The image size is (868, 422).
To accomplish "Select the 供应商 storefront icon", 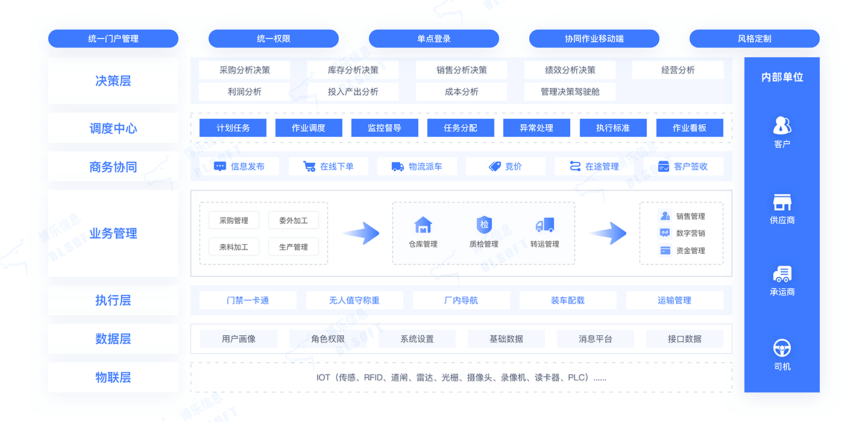I will coord(782,202).
